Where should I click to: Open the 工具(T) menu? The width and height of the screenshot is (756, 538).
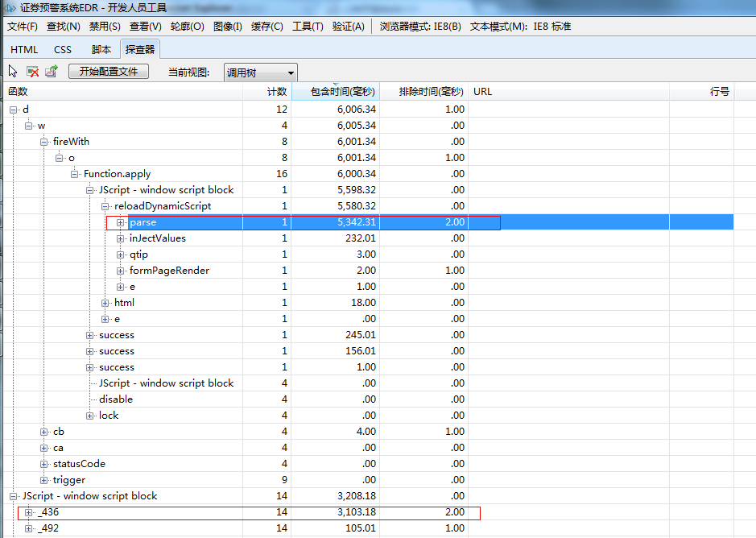point(308,27)
